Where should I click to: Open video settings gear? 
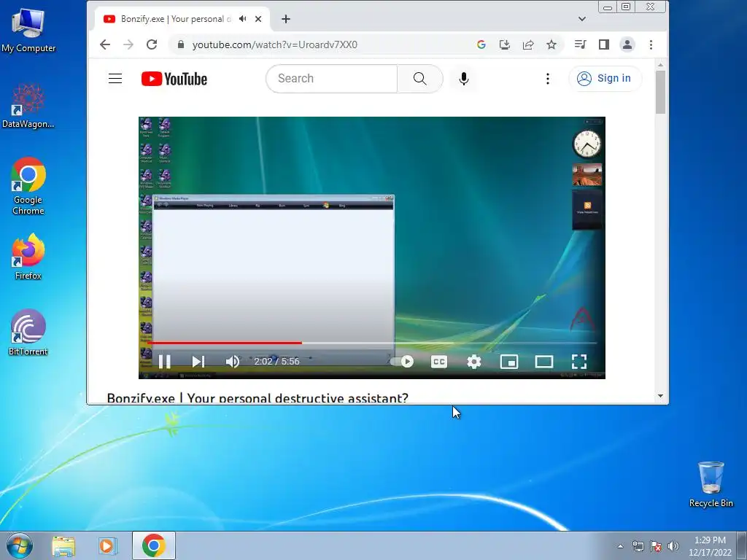(474, 362)
